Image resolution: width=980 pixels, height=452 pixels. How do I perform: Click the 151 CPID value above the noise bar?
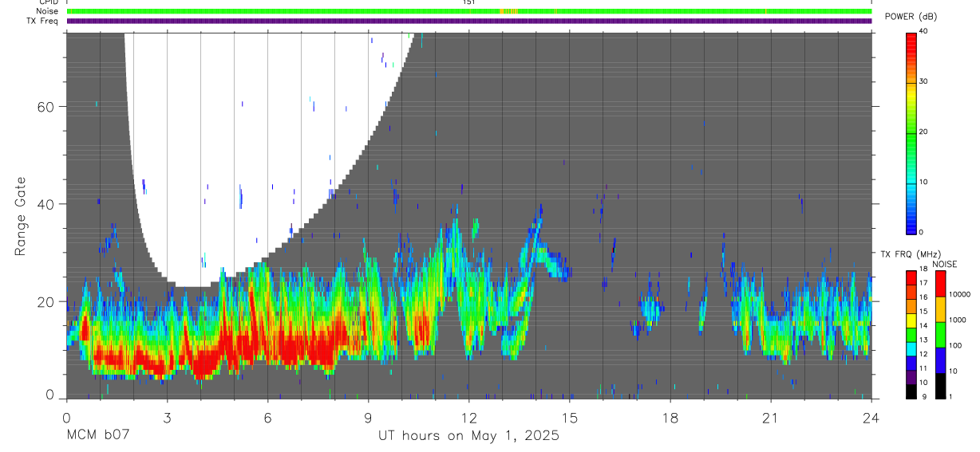(x=468, y=2)
